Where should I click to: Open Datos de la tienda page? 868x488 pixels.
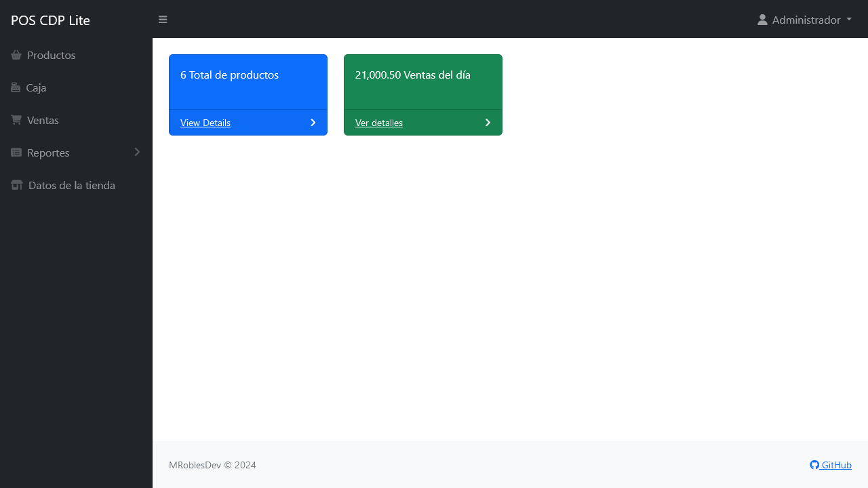(72, 185)
